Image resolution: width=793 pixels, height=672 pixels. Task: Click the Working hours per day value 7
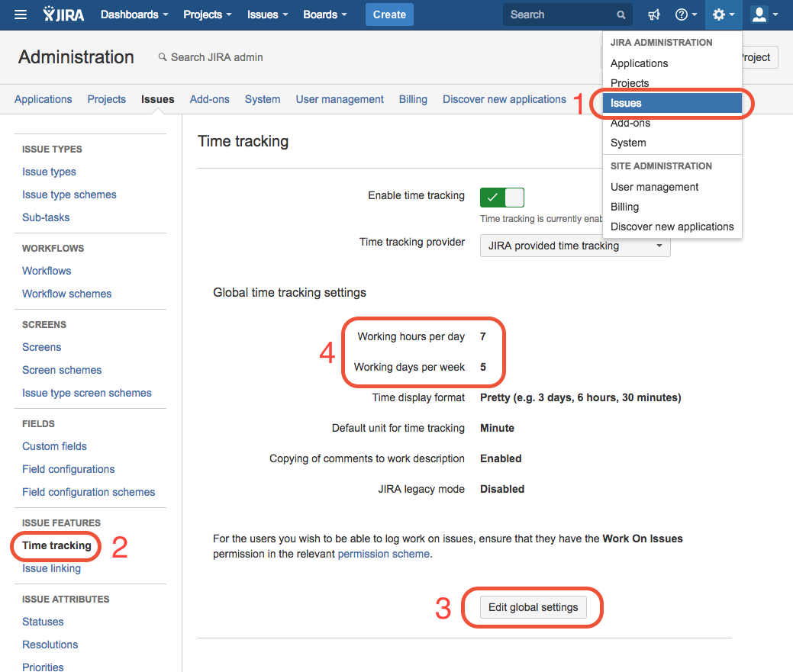483,336
